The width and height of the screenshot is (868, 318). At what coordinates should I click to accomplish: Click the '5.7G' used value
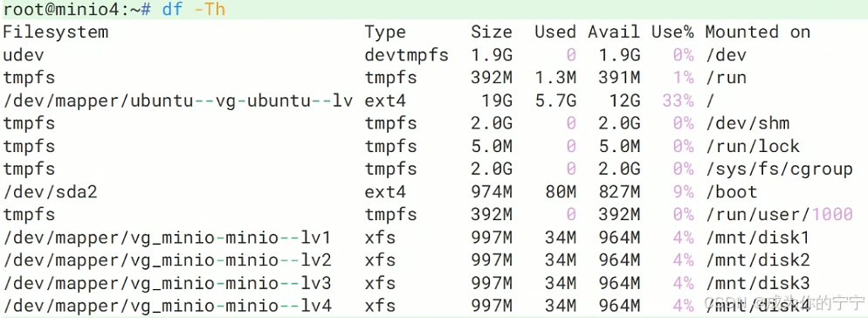click(555, 100)
